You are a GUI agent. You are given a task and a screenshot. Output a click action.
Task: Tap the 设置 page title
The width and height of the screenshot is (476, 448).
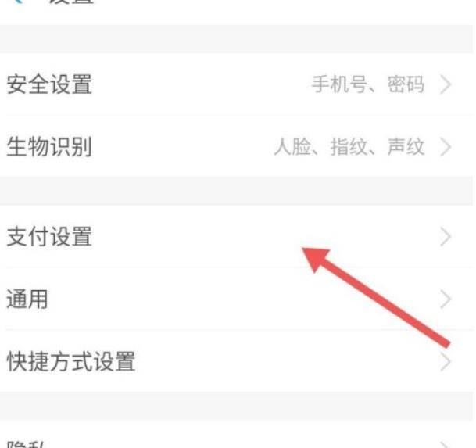click(x=72, y=2)
